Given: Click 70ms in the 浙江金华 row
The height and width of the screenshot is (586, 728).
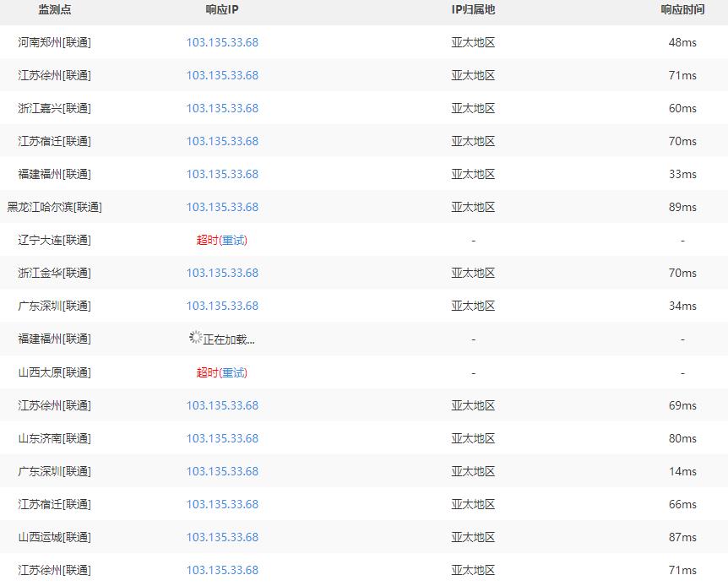Looking at the screenshot, I should point(682,273).
